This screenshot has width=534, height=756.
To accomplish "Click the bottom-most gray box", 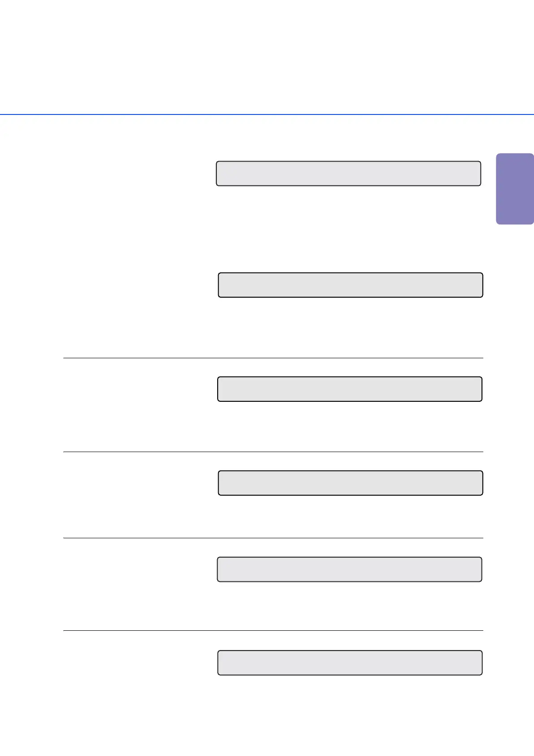I will [350, 663].
